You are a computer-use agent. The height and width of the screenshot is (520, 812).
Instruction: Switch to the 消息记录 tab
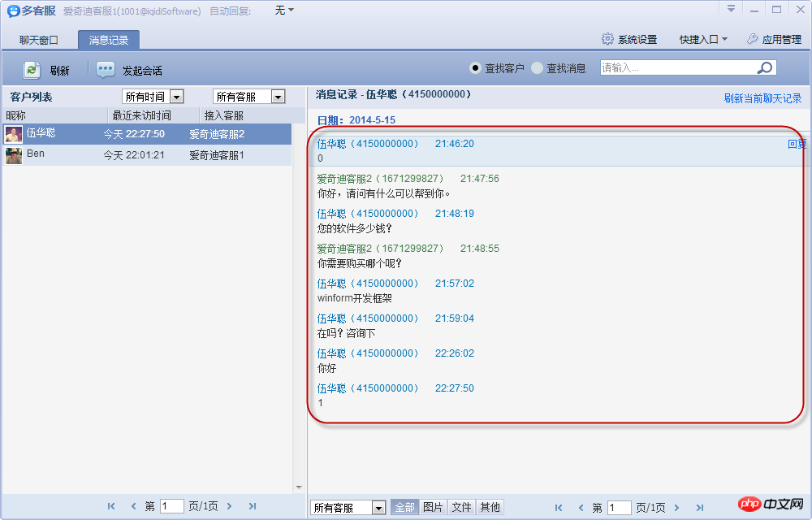[x=109, y=40]
